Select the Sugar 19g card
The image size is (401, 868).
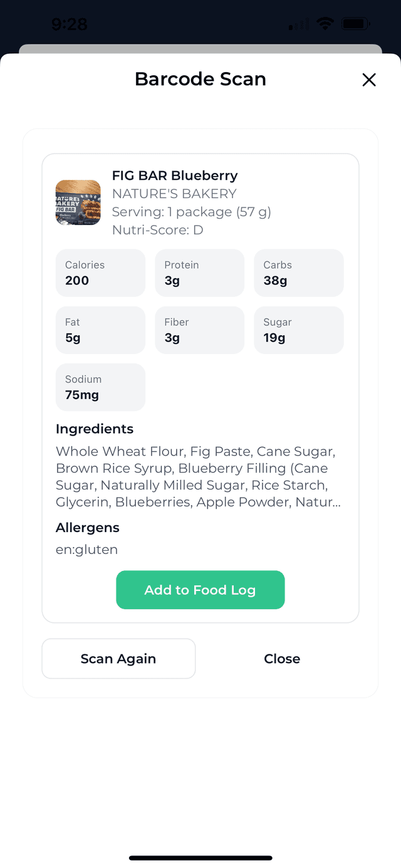[299, 330]
